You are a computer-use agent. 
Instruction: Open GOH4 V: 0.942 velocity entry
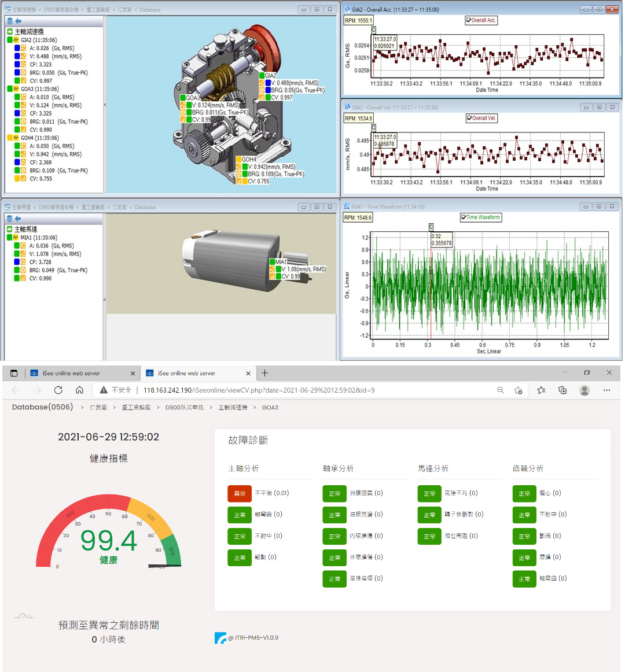click(56, 154)
